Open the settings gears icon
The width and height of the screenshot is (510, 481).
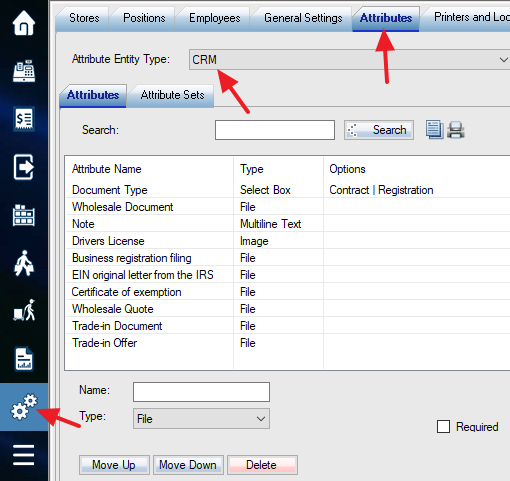24,407
